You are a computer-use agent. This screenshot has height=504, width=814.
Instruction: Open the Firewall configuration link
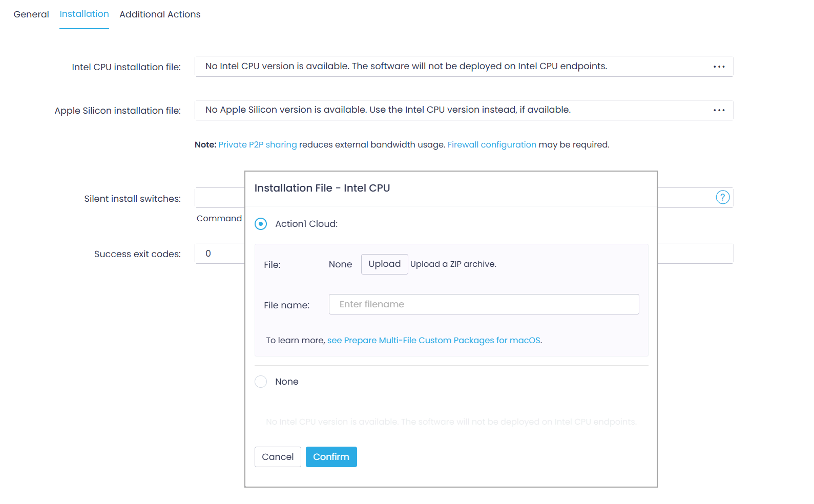(x=492, y=145)
